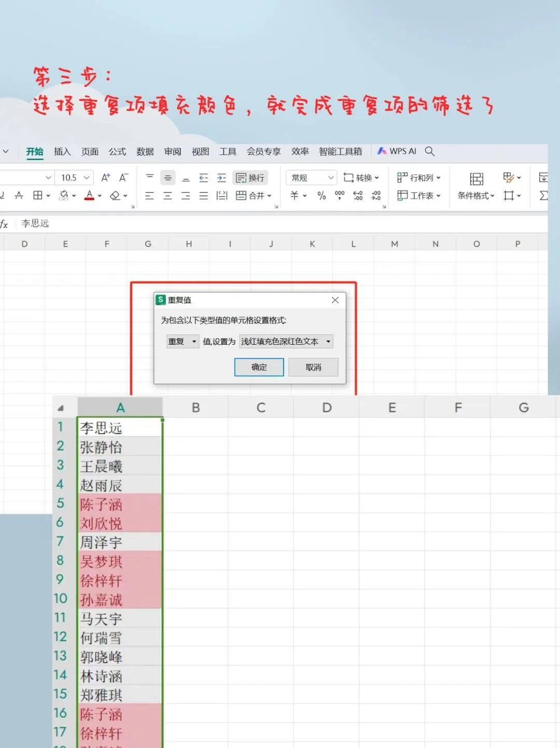Click the sum Σ icon

click(543, 195)
